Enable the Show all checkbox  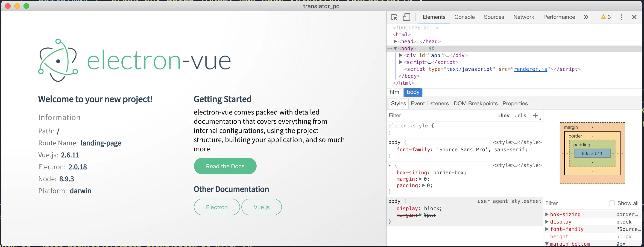[x=612, y=203]
